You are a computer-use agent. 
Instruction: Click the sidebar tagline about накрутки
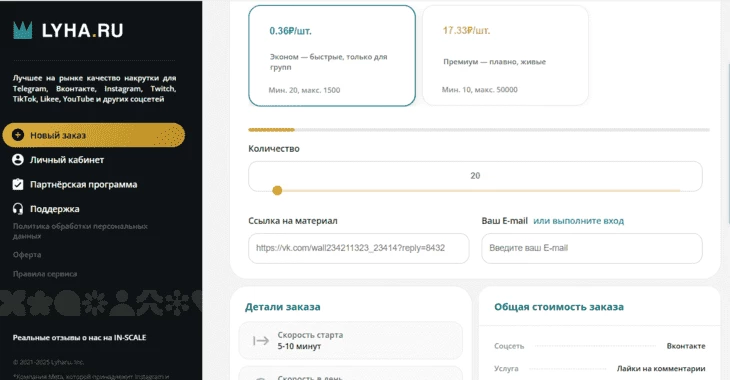94,88
